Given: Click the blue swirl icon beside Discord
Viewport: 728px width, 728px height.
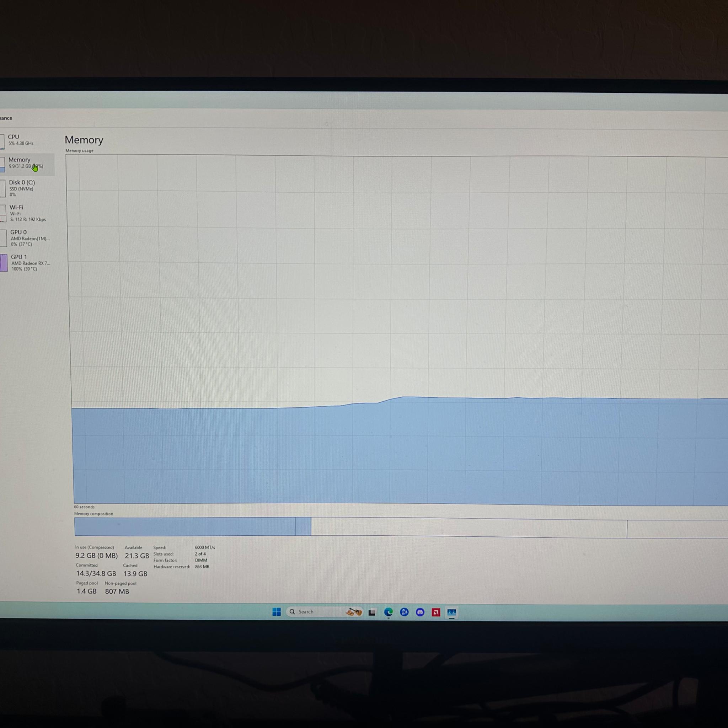Looking at the screenshot, I should [x=404, y=612].
